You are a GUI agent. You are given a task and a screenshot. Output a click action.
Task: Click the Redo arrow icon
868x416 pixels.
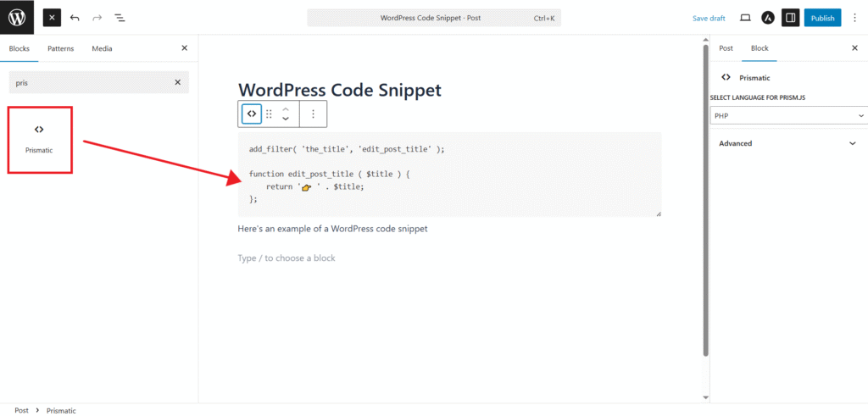pos(97,18)
